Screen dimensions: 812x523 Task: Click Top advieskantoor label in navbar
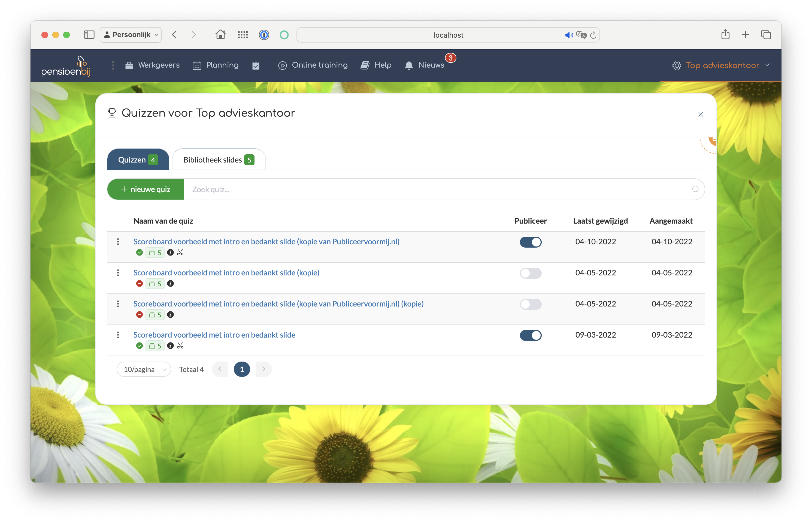[722, 65]
